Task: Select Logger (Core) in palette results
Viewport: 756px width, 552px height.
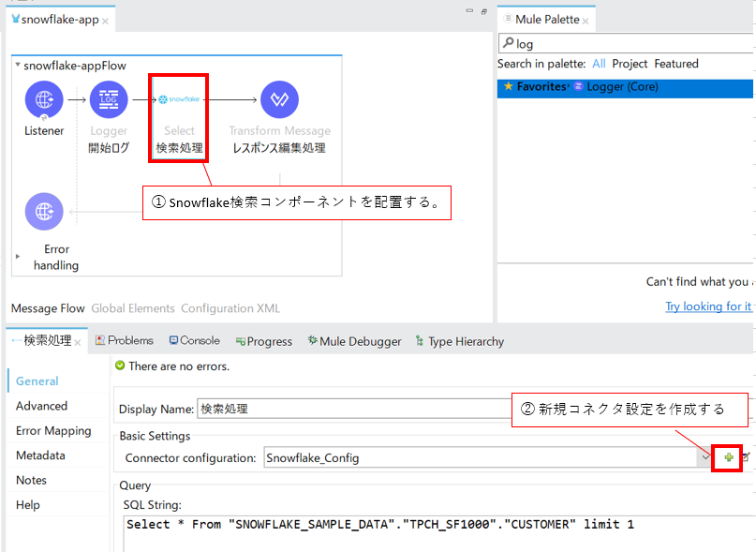Action: [x=622, y=87]
